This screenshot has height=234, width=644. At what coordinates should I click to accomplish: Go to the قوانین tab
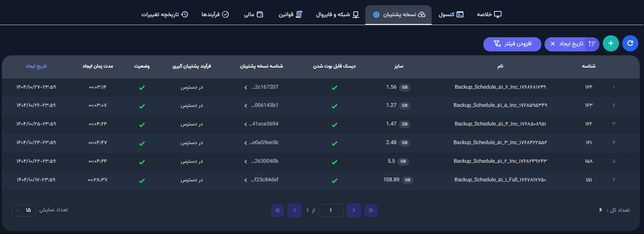pyautogui.click(x=290, y=15)
